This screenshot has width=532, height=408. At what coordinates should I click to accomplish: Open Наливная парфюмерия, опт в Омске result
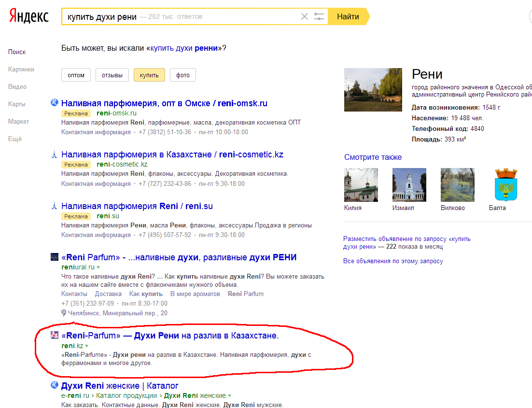[164, 103]
